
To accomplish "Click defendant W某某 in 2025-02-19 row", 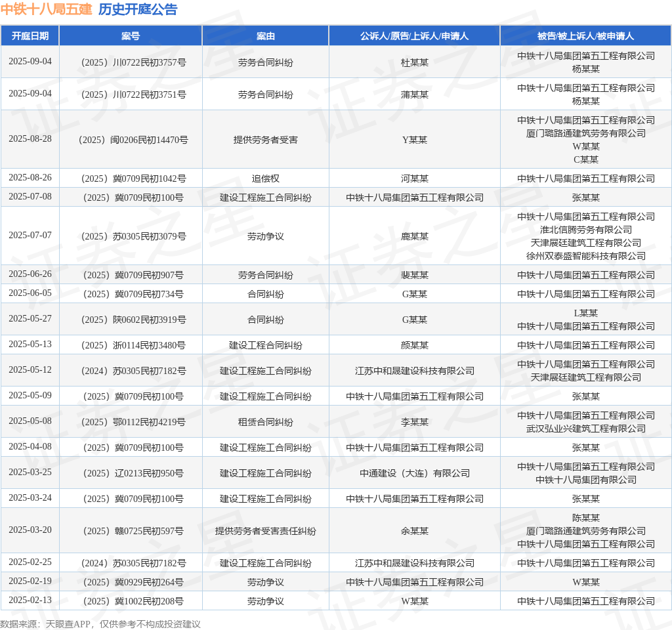I will [586, 582].
